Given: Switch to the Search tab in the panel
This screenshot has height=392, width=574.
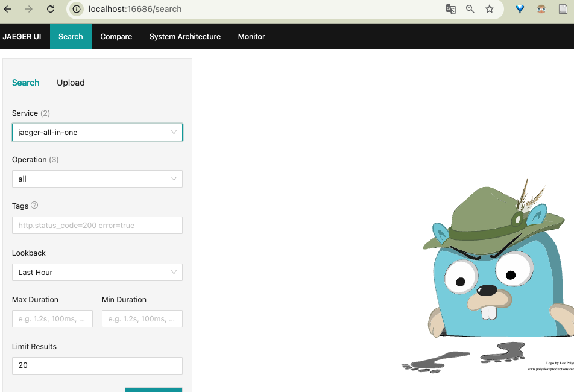Looking at the screenshot, I should (25, 83).
